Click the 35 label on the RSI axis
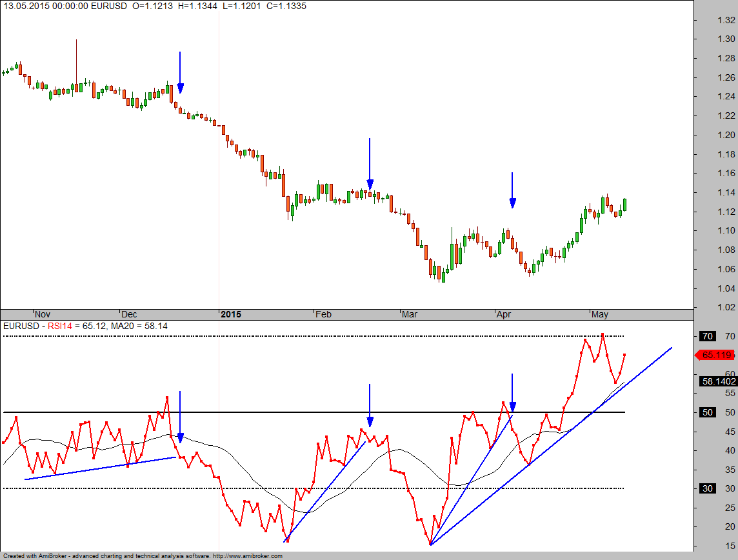This screenshot has height=560, width=738. tap(730, 470)
